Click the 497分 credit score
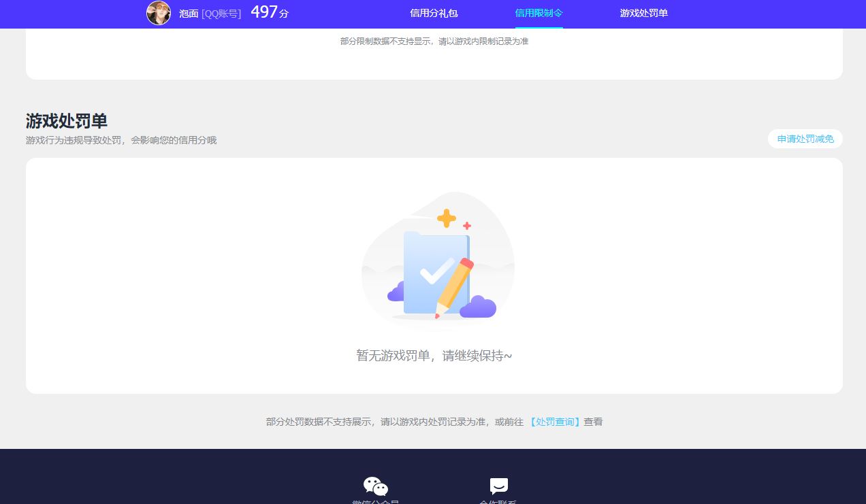 269,12
